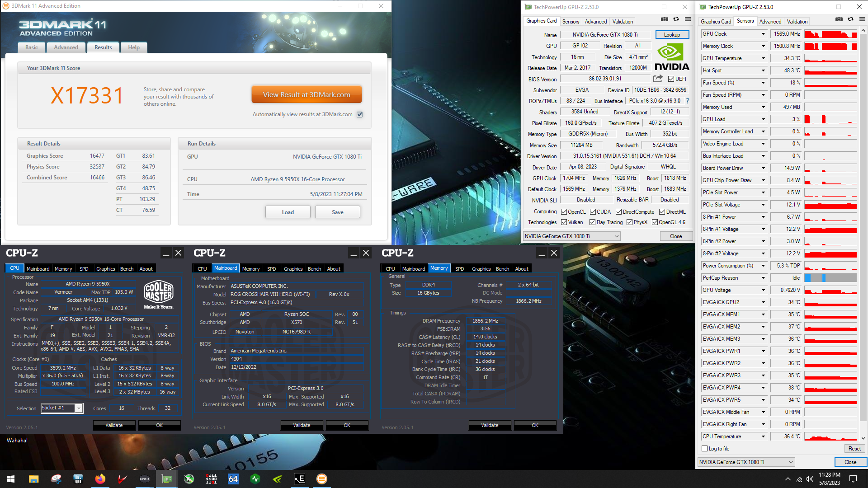Toggle DirectCompute checkbox in GPU-Z
Image resolution: width=868 pixels, height=488 pixels.
618,212
